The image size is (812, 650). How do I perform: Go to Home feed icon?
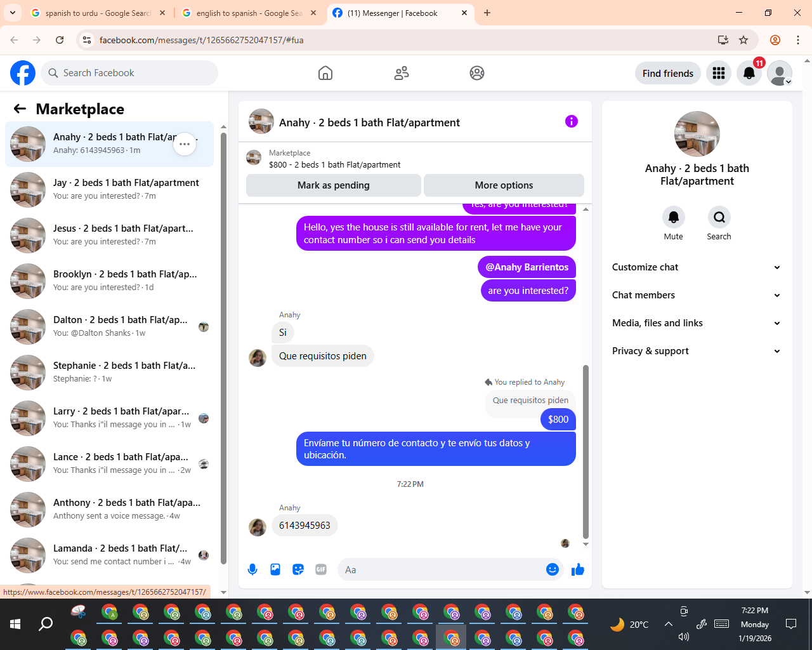325,73
